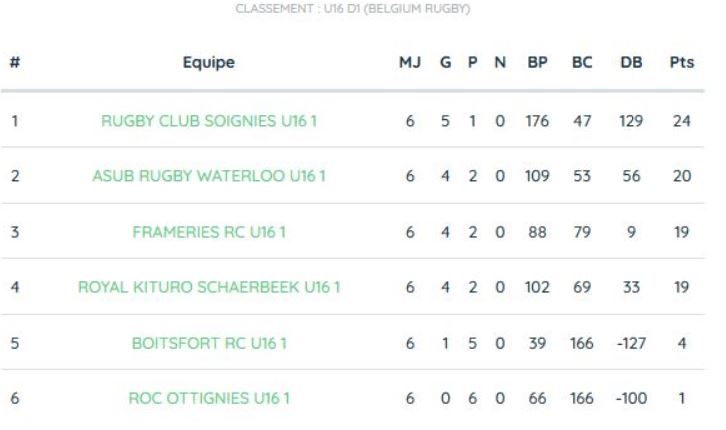The width and height of the screenshot is (726, 430).
Task: Click the G wins column header
Action: coord(445,62)
